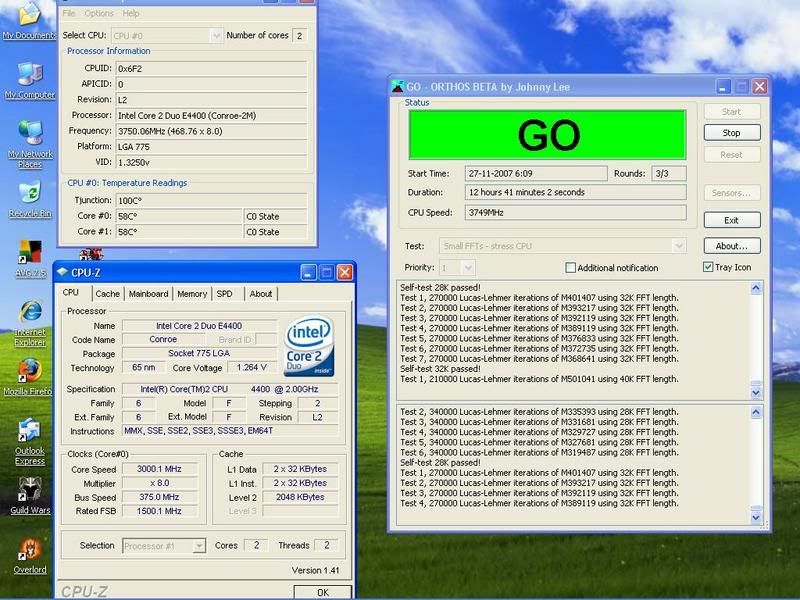Click the Tjunction 100C° field
This screenshot has width=800, height=600.
pyautogui.click(x=211, y=201)
